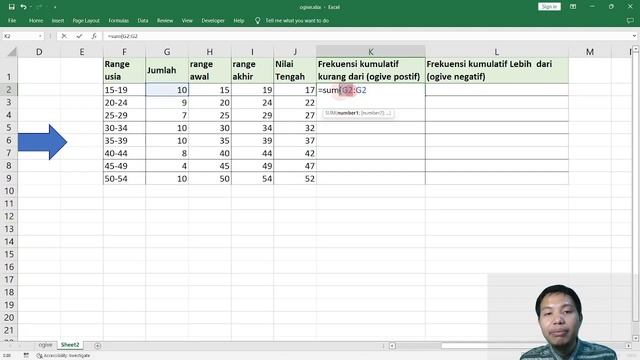Click Frekuensi kumulatif kurang dari header

[371, 70]
